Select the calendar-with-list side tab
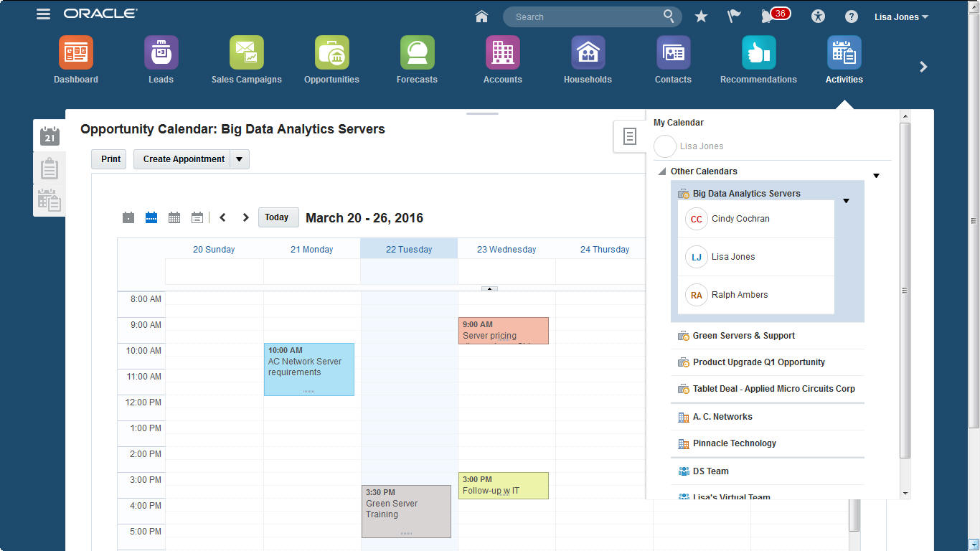Viewport: 980px width, 551px height. point(50,200)
